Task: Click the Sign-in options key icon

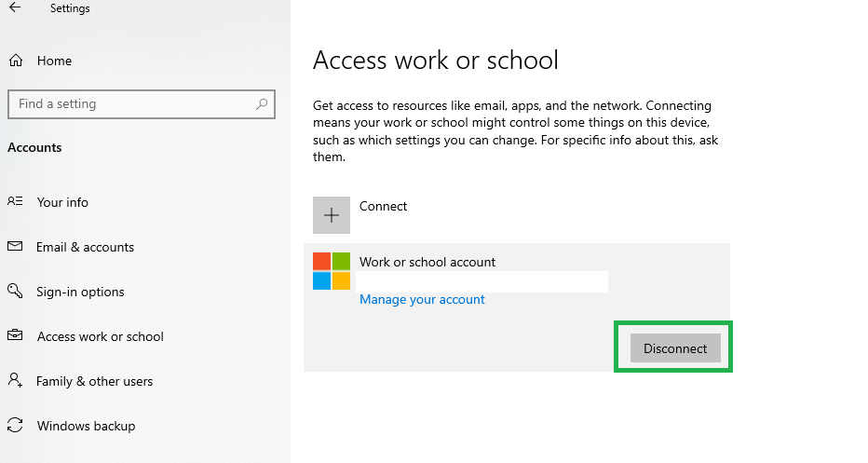Action: click(x=15, y=291)
